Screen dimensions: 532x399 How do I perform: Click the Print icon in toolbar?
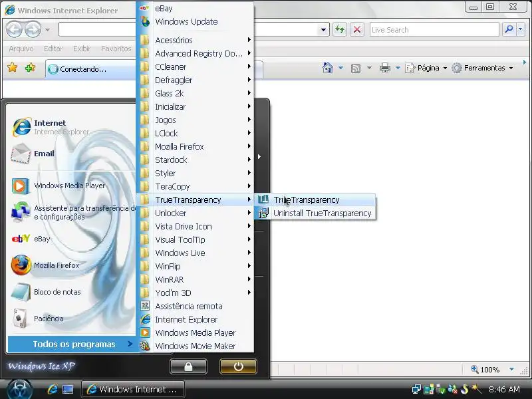tap(385, 68)
